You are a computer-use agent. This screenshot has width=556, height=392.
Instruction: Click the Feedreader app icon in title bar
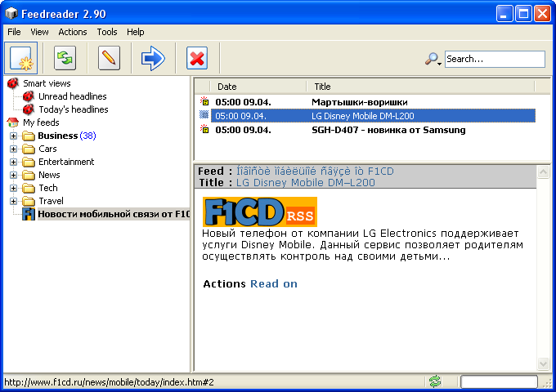tap(11, 14)
